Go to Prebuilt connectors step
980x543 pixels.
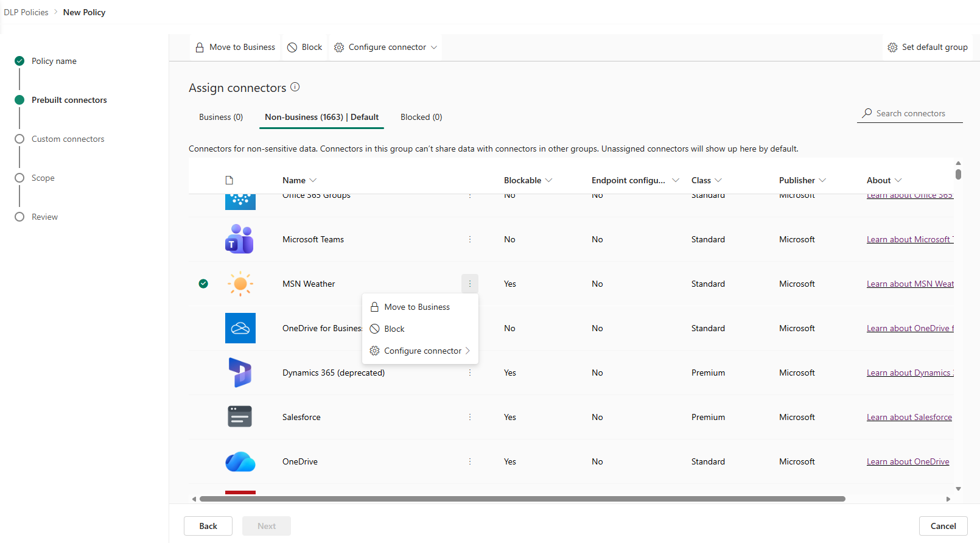pyautogui.click(x=69, y=100)
